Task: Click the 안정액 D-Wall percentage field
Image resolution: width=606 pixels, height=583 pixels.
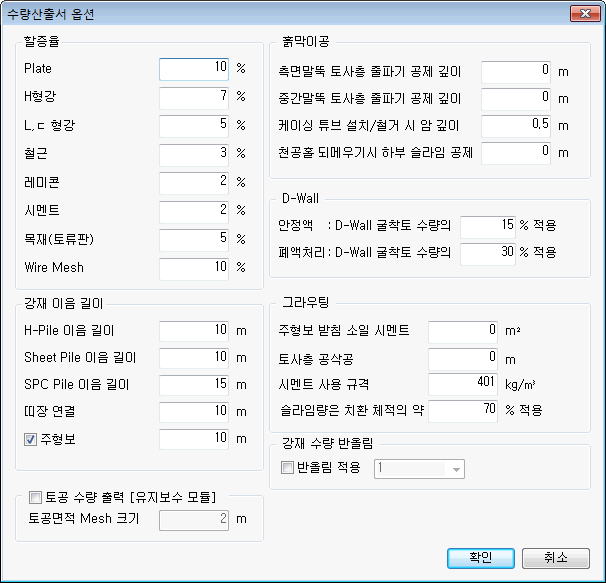Action: [486, 225]
